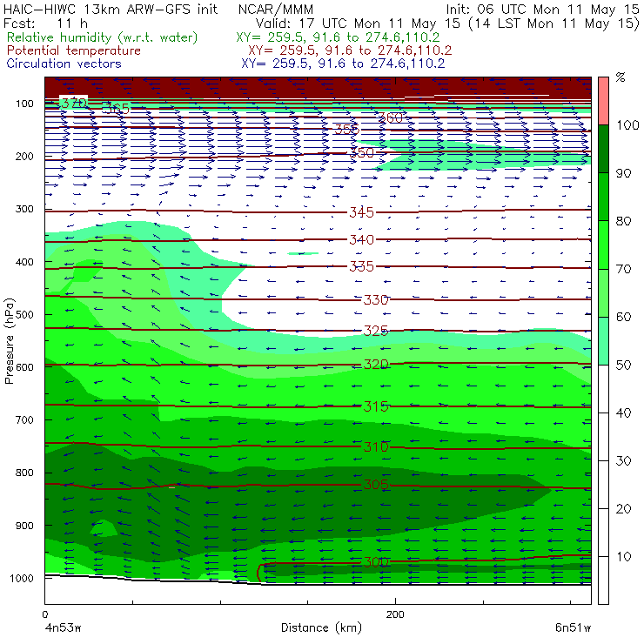Click the 325 contour label

(x=376, y=330)
